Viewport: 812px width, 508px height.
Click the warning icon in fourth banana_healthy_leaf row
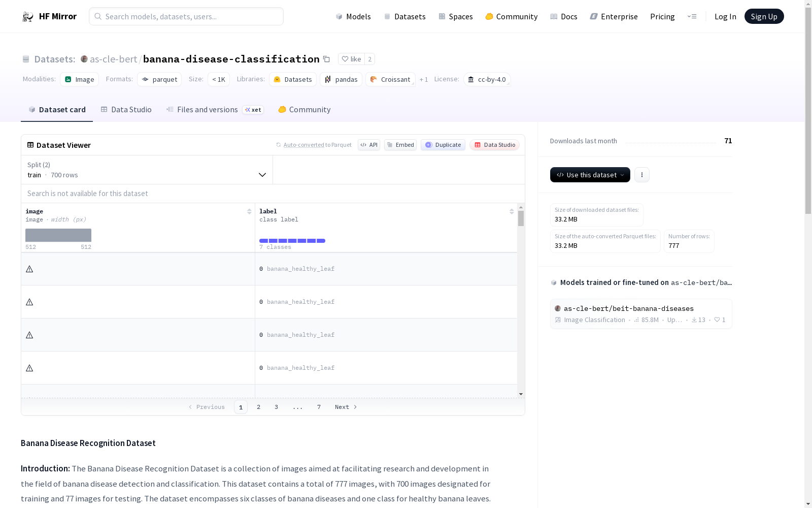pyautogui.click(x=29, y=368)
